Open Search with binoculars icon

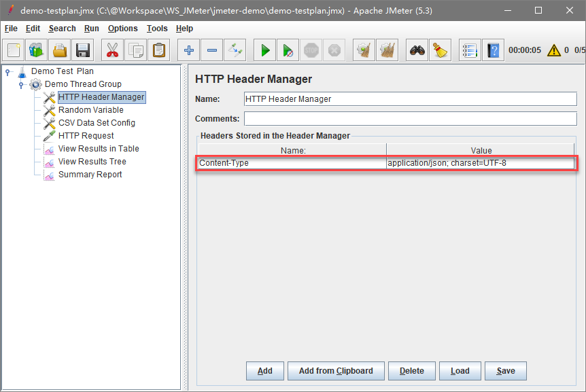tap(417, 50)
